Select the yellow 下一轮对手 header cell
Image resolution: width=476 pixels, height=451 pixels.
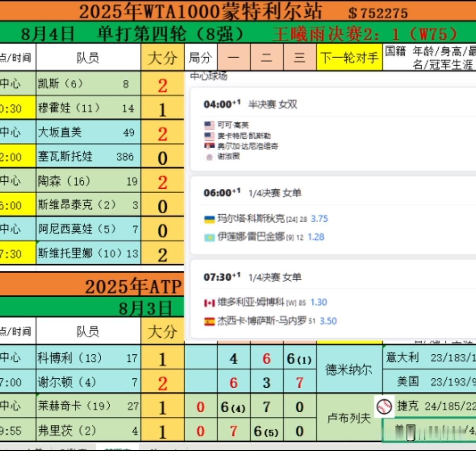pos(349,57)
